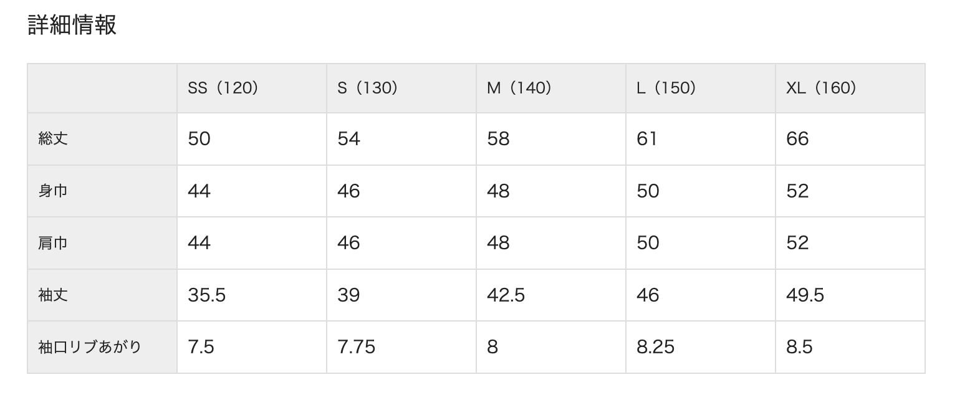Click the 総丈 value 50 for SS

(199, 139)
